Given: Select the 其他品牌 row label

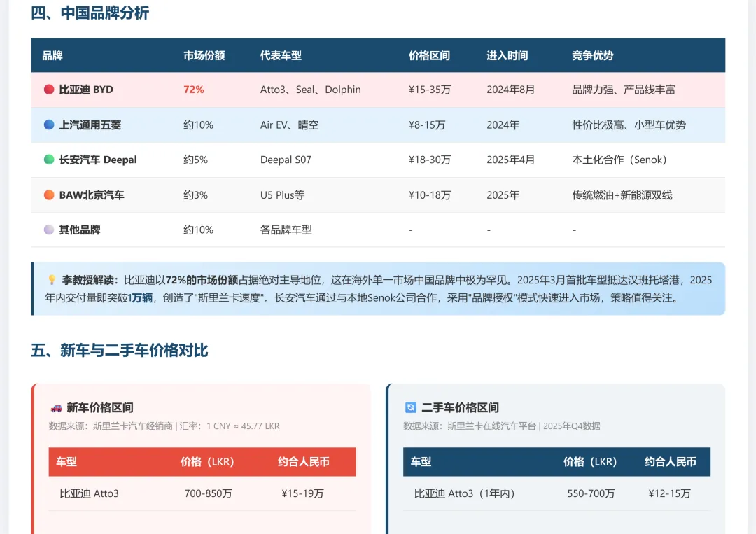Looking at the screenshot, I should pos(80,230).
